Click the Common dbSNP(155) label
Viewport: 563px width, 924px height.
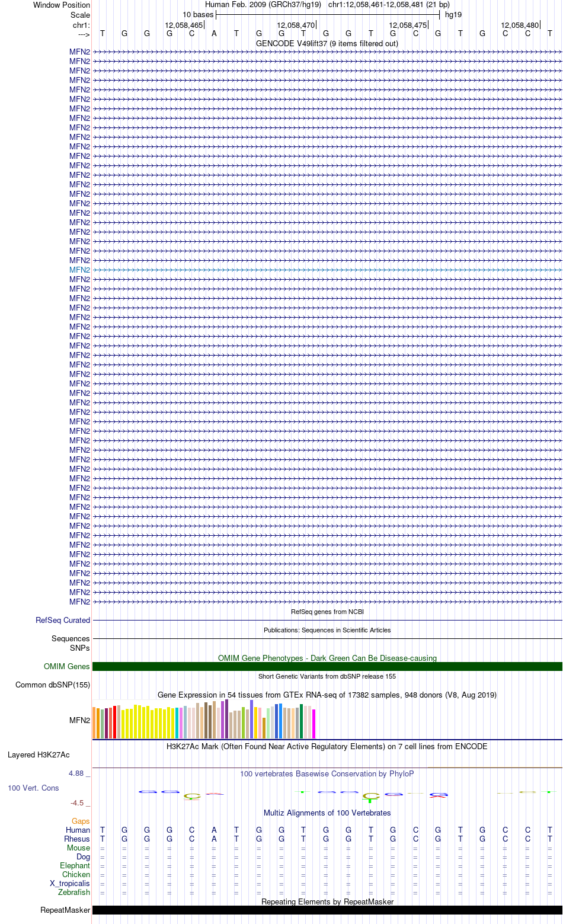[53, 685]
